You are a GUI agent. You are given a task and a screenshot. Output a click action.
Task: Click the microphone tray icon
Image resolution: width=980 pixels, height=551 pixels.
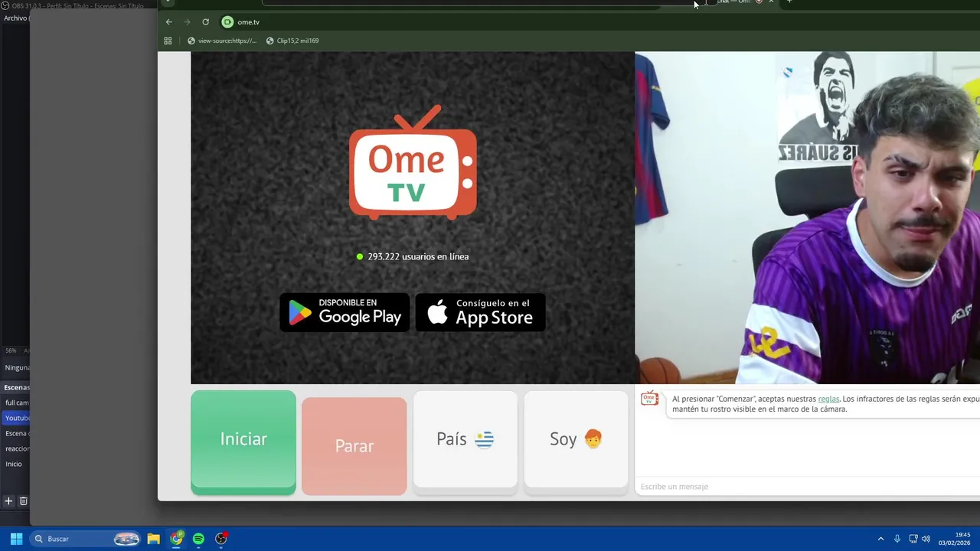(x=897, y=539)
